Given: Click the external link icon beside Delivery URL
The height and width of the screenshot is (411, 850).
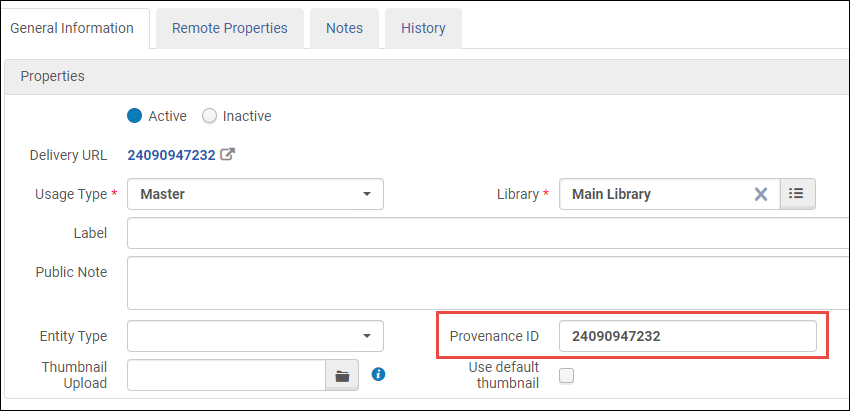Looking at the screenshot, I should coord(228,155).
